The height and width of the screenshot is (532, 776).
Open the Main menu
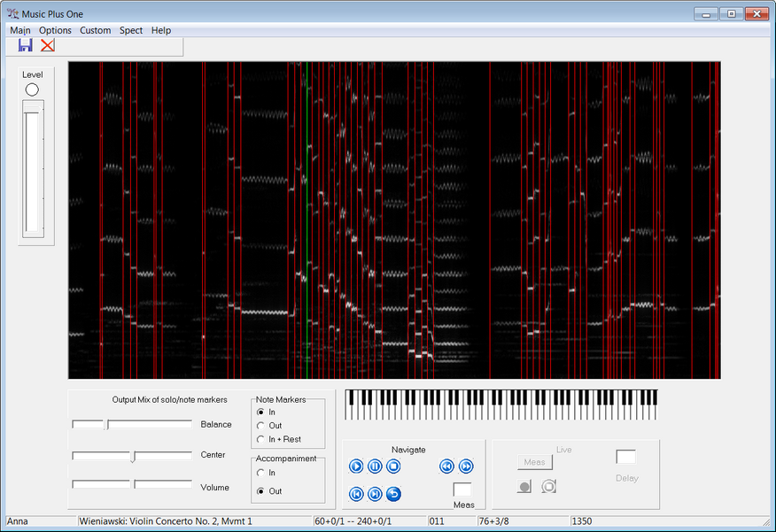(19, 30)
